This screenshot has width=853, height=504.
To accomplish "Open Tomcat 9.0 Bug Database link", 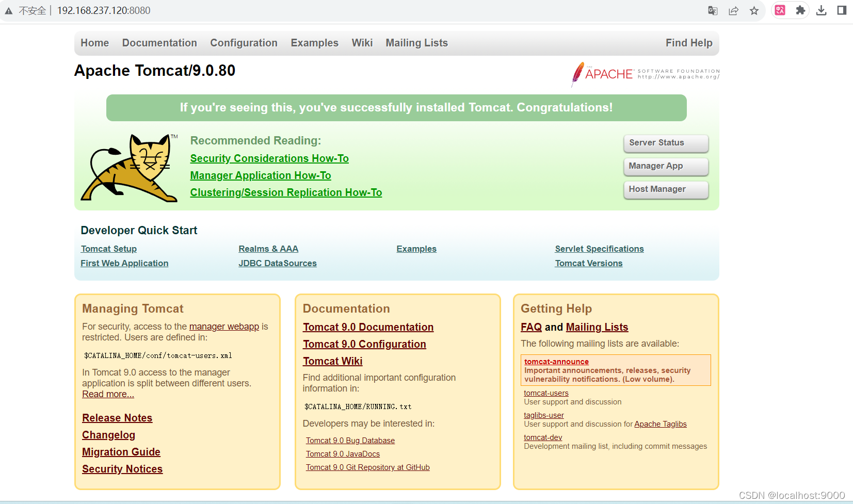I will click(x=350, y=441).
